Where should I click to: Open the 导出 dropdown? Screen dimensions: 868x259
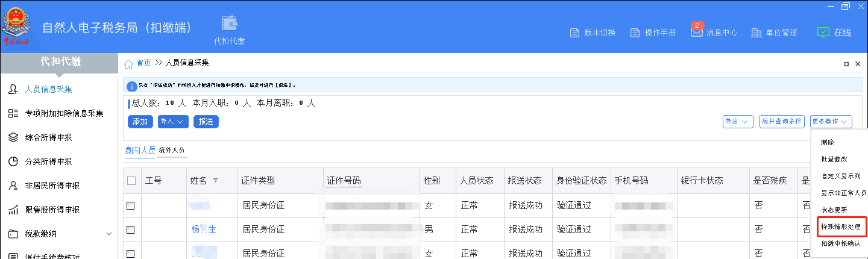coord(738,122)
